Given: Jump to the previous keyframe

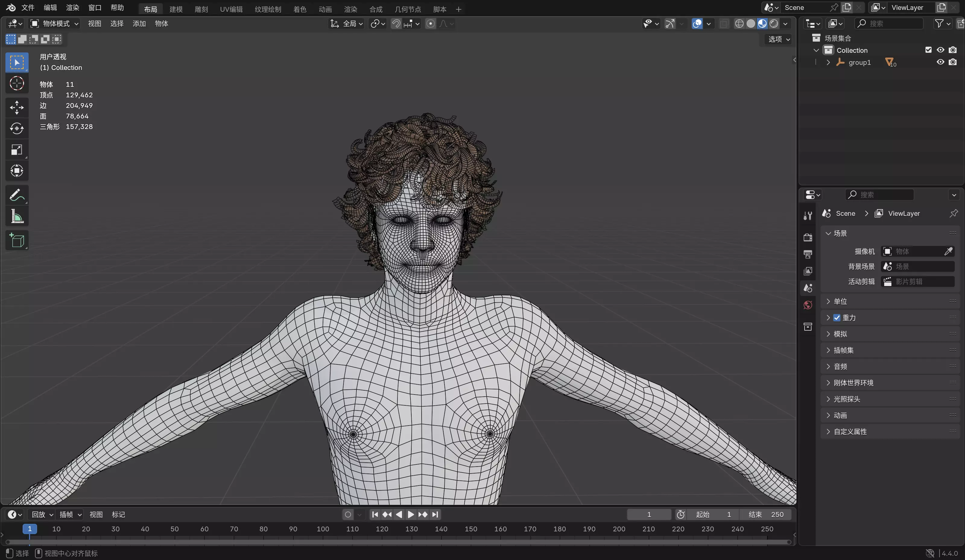Looking at the screenshot, I should pos(387,514).
